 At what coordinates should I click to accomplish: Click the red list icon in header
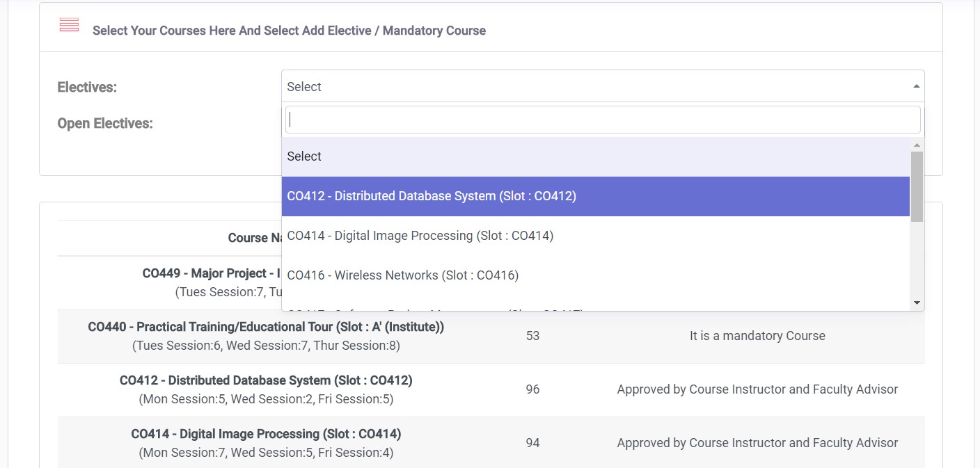point(69,25)
